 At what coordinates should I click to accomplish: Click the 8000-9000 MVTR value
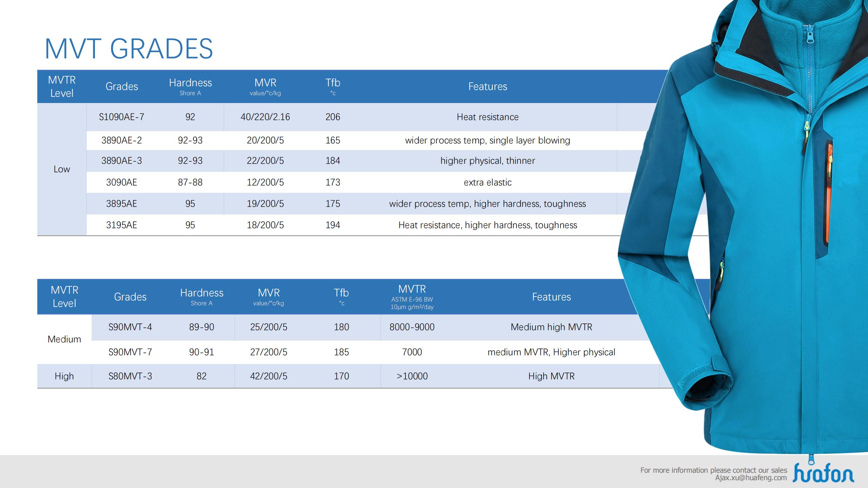[412, 327]
